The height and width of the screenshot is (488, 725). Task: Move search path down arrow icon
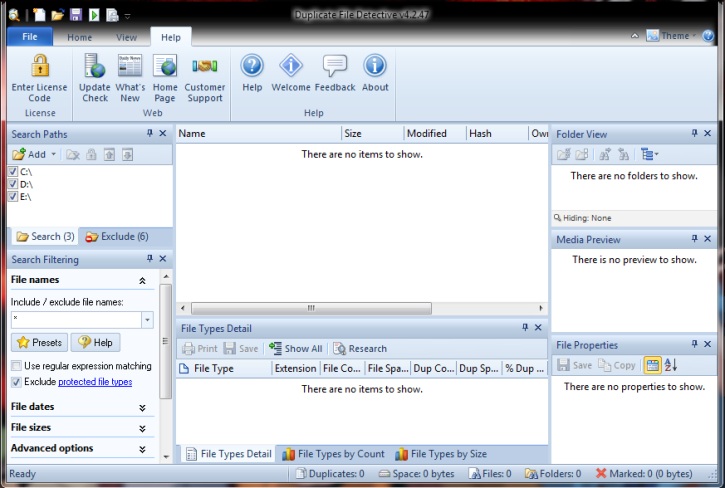128,154
